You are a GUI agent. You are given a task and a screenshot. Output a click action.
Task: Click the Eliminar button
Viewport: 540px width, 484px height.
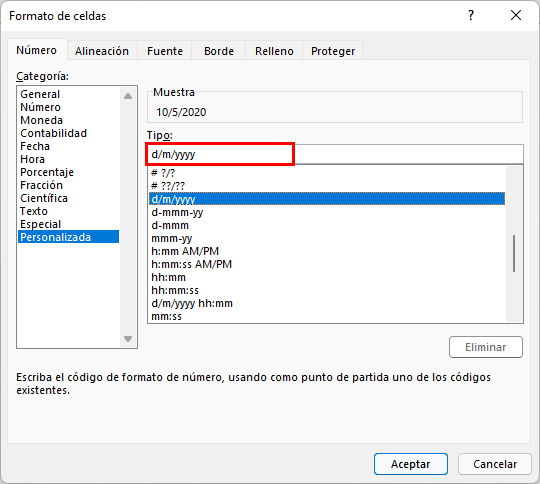coord(486,347)
